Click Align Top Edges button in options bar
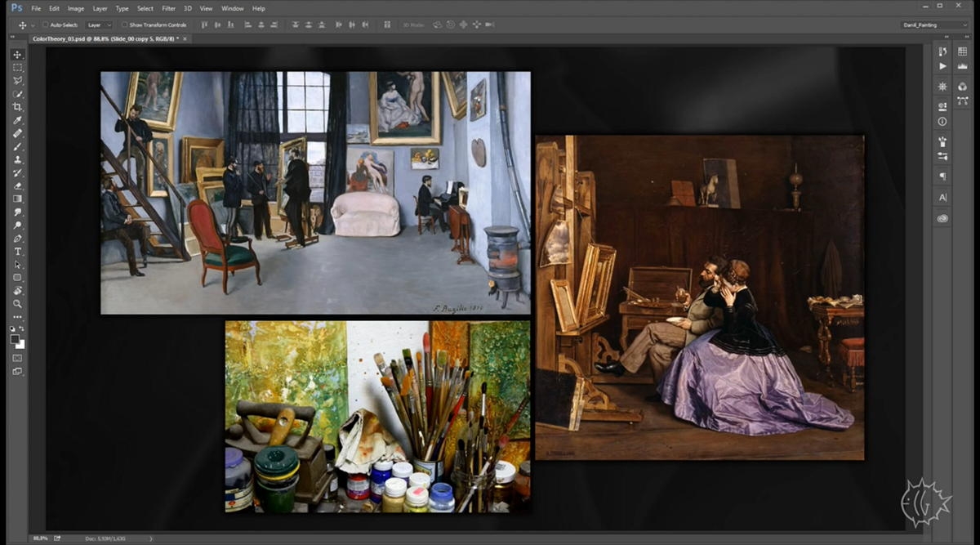980x545 pixels. pos(204,25)
